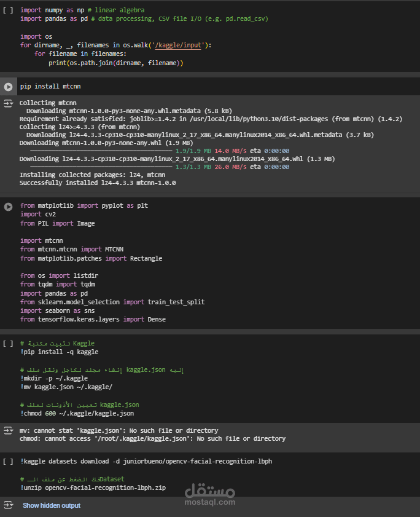This screenshot has width=420, height=517.
Task: Run the matplotlib imports cell
Action: (x=8, y=207)
